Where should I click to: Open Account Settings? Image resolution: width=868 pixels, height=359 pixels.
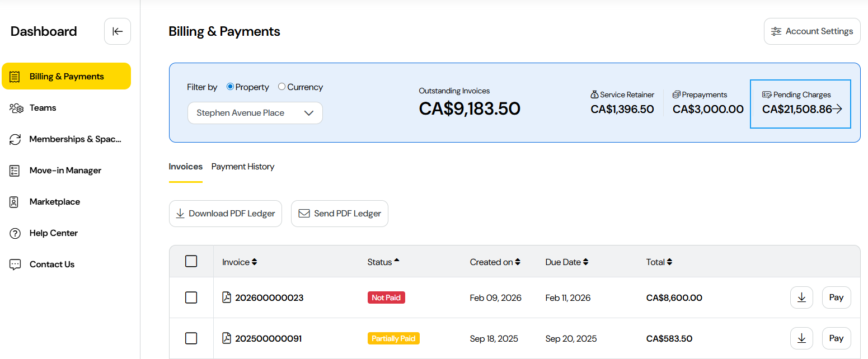(812, 31)
